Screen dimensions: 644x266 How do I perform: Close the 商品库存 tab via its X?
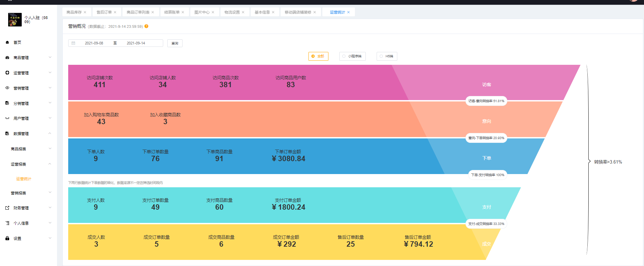click(85, 12)
